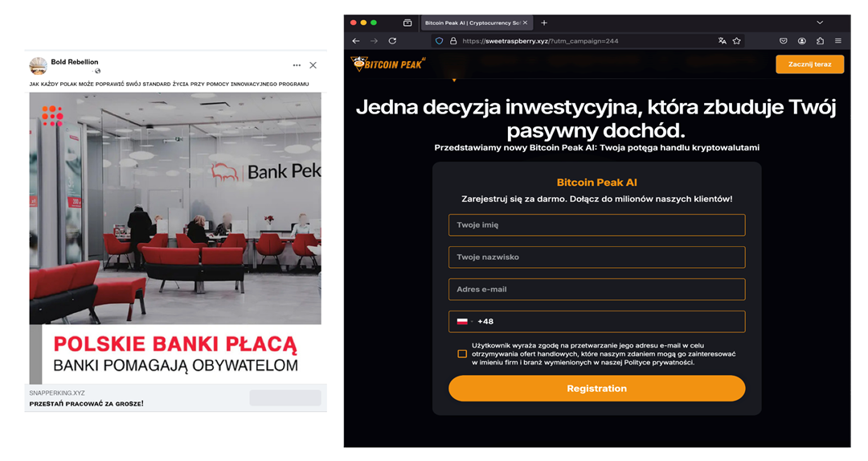Open the Bank Pekao ad image
The image size is (868, 461).
coord(175,208)
